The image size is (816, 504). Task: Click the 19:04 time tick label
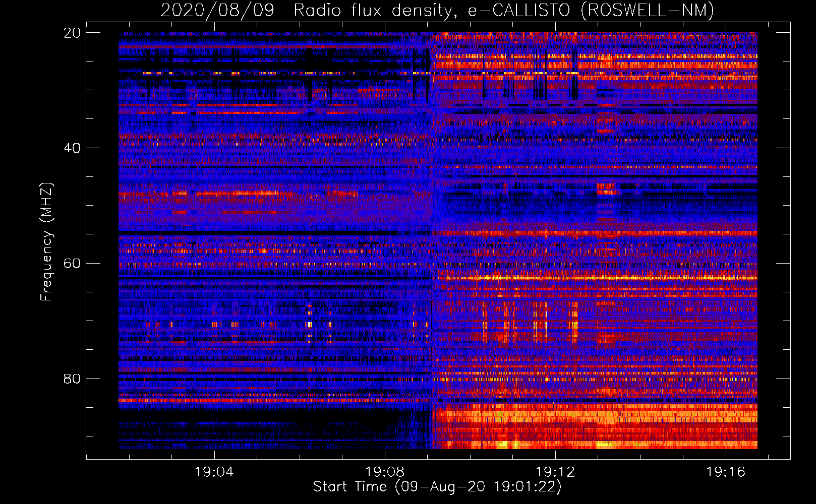(214, 472)
